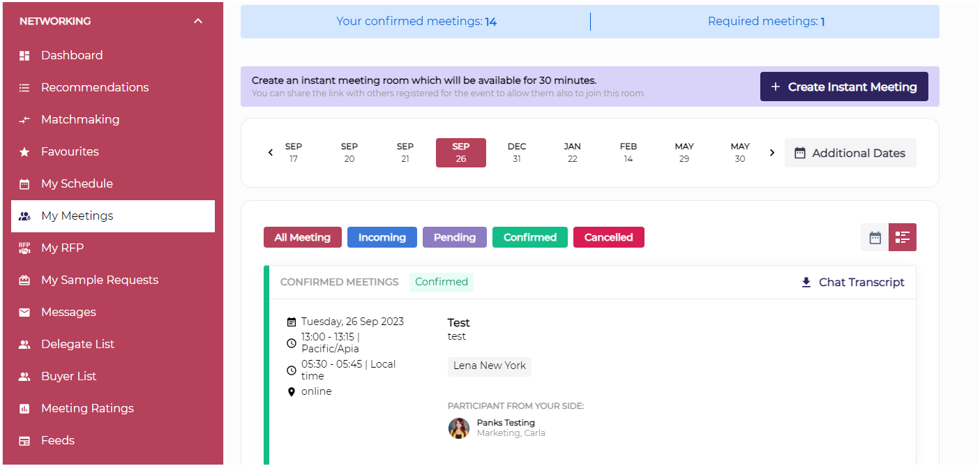980x466 pixels.
Task: Click the Meeting Ratings chart icon
Action: point(24,409)
